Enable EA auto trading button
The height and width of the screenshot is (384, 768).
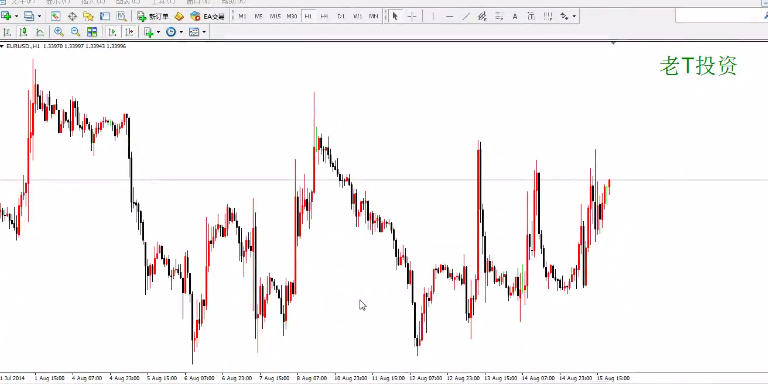pyautogui.click(x=207, y=16)
